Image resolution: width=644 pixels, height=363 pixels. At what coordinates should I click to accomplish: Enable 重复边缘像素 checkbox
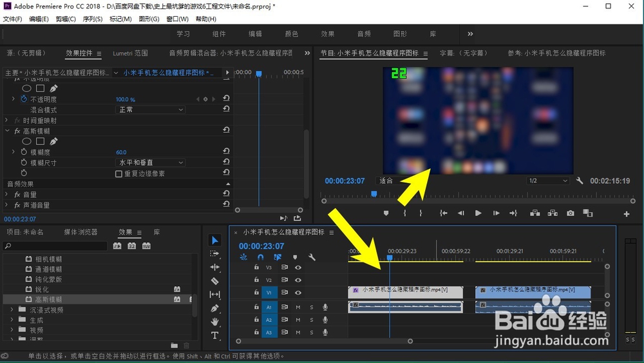tap(118, 174)
